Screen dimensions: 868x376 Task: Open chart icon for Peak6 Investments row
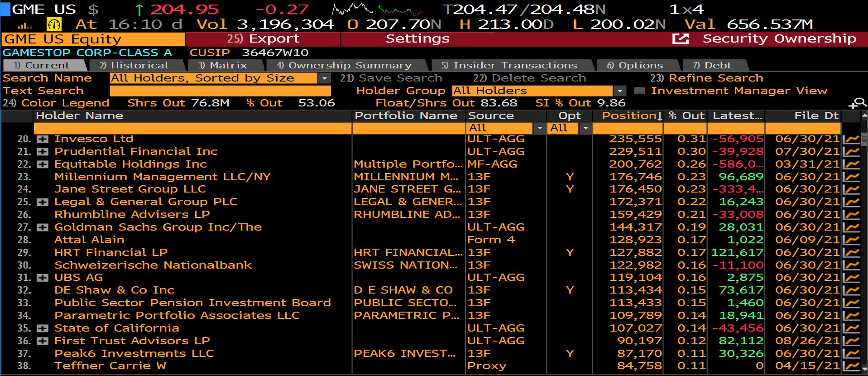click(851, 354)
